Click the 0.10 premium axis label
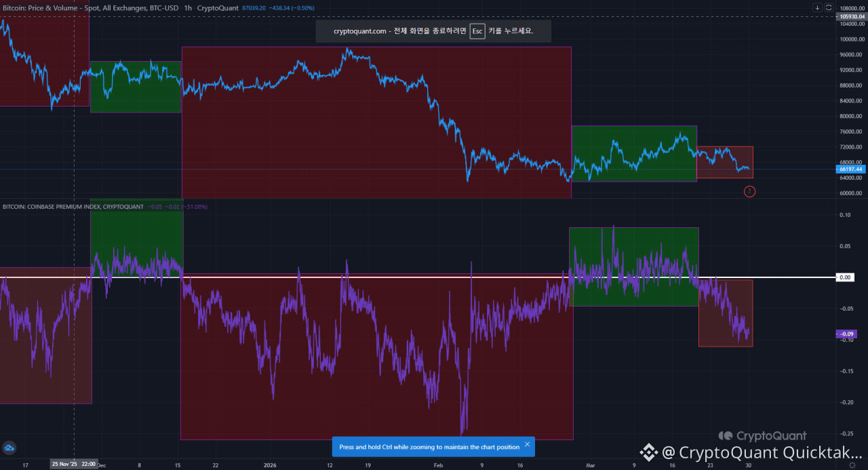The height and width of the screenshot is (470, 868). pos(846,215)
